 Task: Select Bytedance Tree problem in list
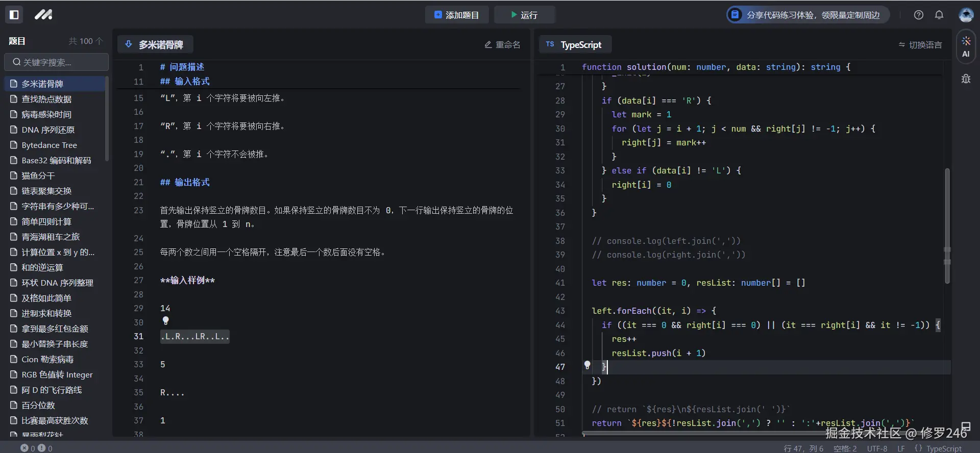49,145
